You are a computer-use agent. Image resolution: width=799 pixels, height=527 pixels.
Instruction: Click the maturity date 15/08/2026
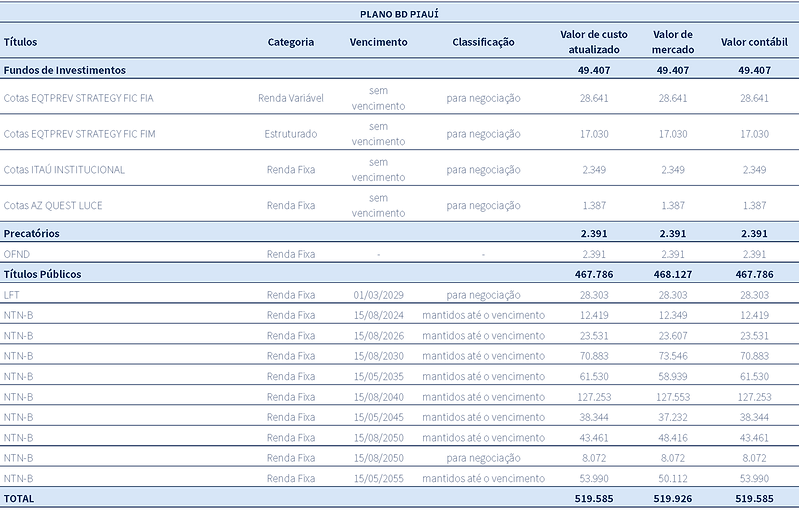(x=378, y=335)
